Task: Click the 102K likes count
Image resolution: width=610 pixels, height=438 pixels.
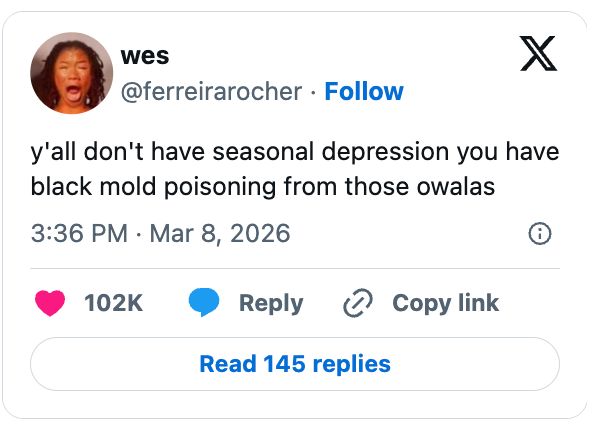Action: [114, 303]
